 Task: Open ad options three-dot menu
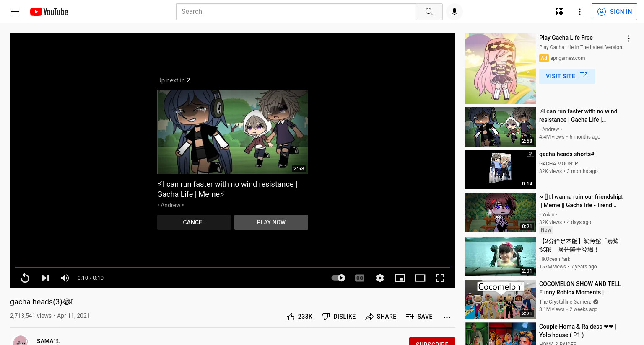(629, 39)
